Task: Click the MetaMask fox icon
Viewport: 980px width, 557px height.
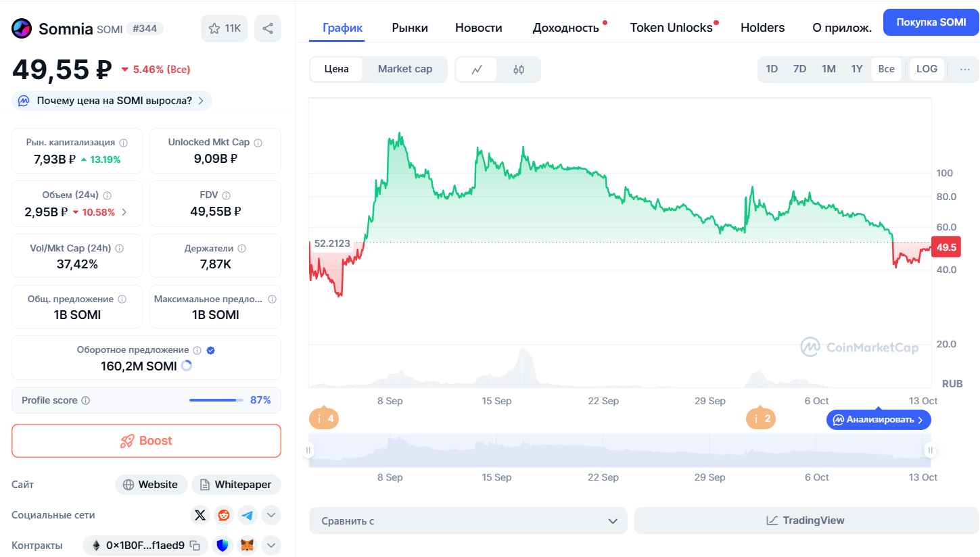Action: (248, 546)
